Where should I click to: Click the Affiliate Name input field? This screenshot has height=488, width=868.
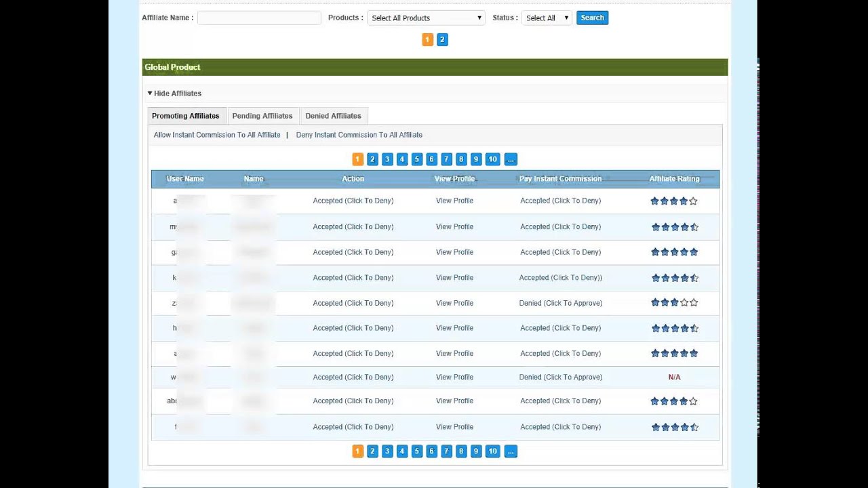259,18
